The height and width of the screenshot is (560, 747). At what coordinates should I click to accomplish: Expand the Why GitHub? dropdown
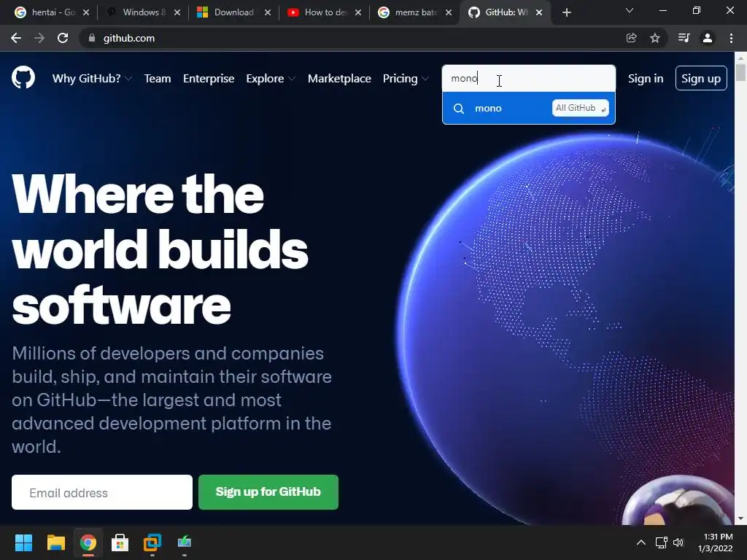(x=92, y=79)
